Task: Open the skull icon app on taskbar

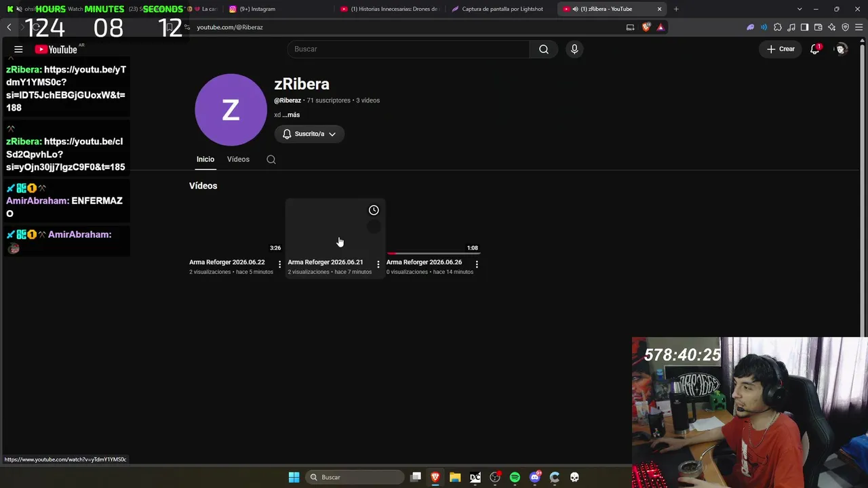Action: [574, 477]
